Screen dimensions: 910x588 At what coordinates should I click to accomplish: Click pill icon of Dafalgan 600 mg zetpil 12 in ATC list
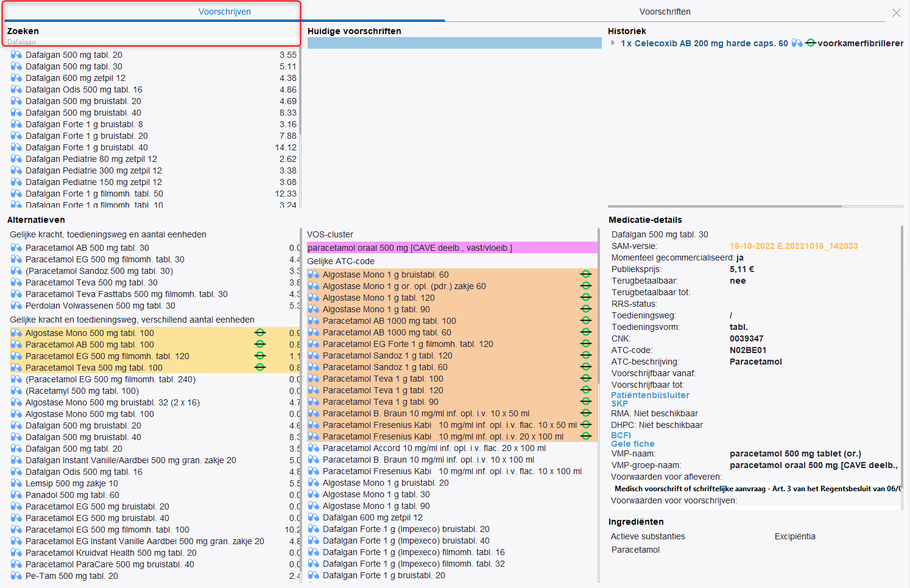click(x=314, y=517)
